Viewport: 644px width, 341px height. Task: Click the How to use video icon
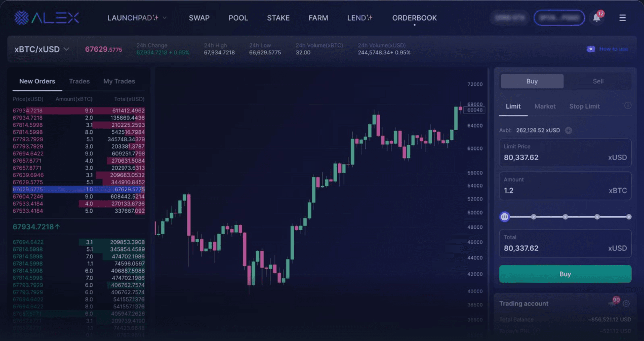(x=591, y=49)
